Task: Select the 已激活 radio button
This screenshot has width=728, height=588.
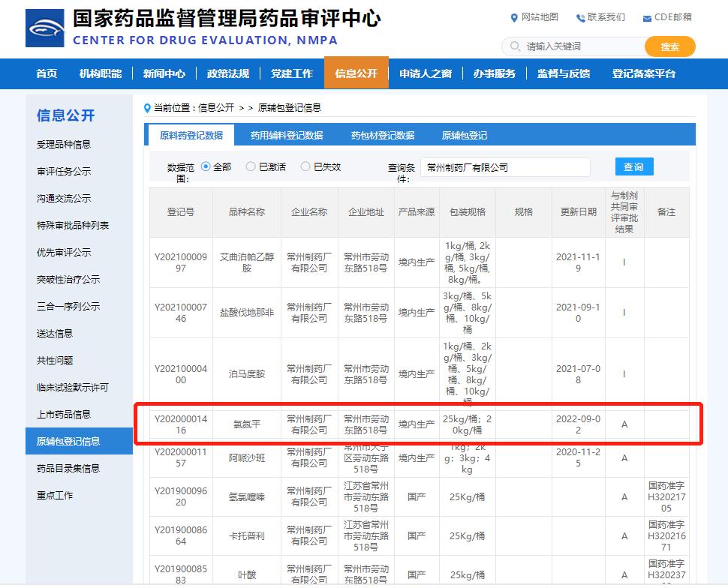Action: click(x=251, y=166)
